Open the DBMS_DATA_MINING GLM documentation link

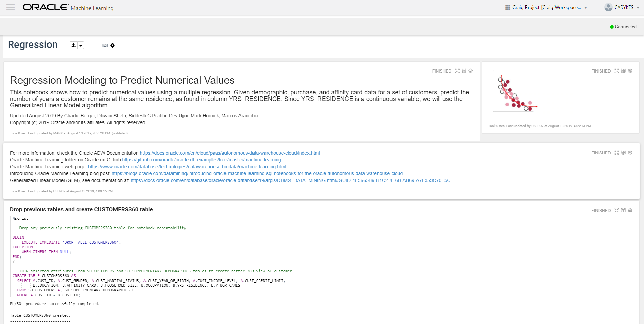(x=290, y=180)
